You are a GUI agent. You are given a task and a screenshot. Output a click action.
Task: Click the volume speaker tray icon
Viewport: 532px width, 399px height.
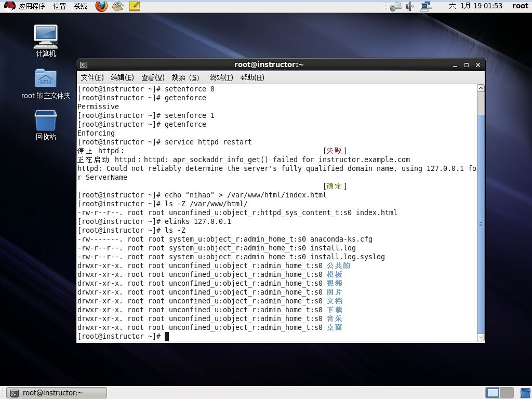[410, 6]
